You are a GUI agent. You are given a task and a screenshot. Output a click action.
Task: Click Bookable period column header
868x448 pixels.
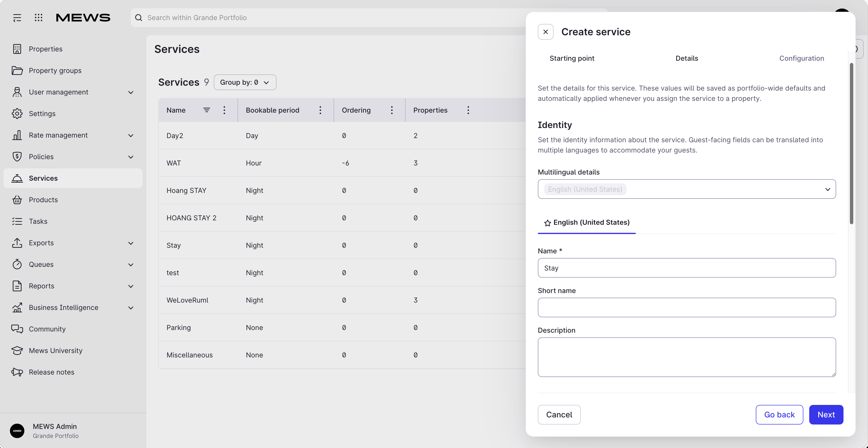pyautogui.click(x=272, y=110)
